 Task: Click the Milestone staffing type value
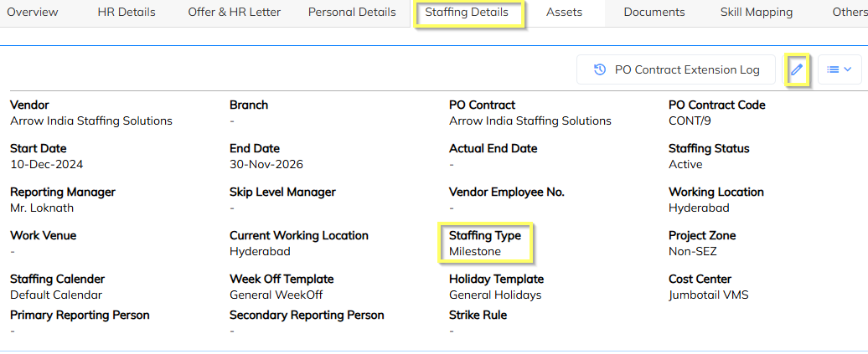pyautogui.click(x=475, y=251)
